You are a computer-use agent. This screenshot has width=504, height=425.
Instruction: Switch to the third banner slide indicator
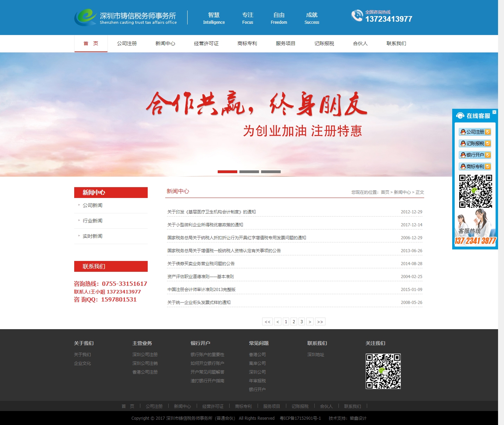click(271, 172)
